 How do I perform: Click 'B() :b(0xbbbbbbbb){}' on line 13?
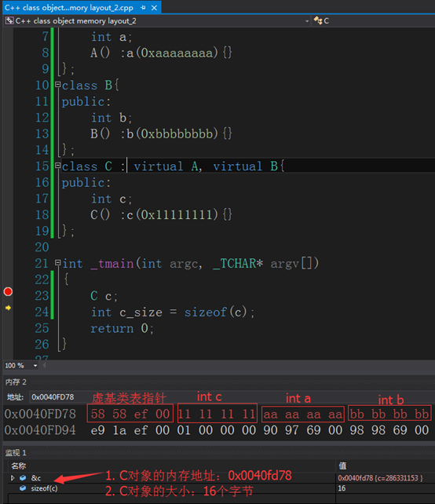pos(161,133)
